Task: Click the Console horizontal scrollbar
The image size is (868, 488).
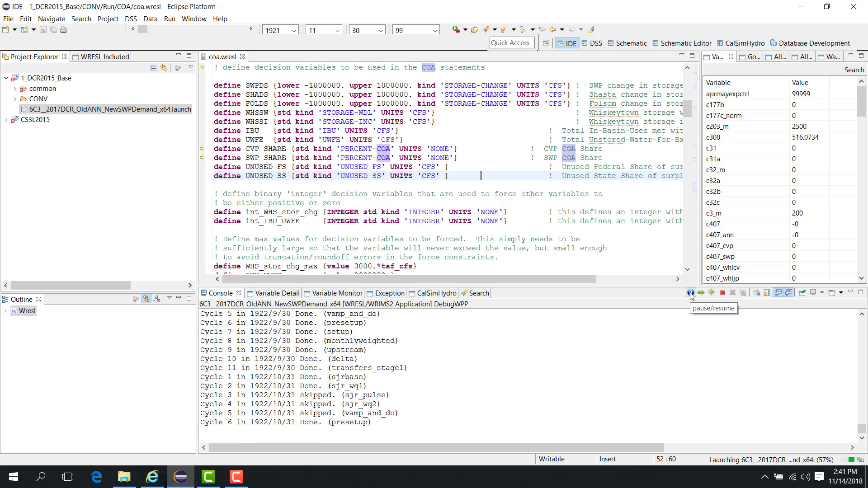Action: click(435, 447)
